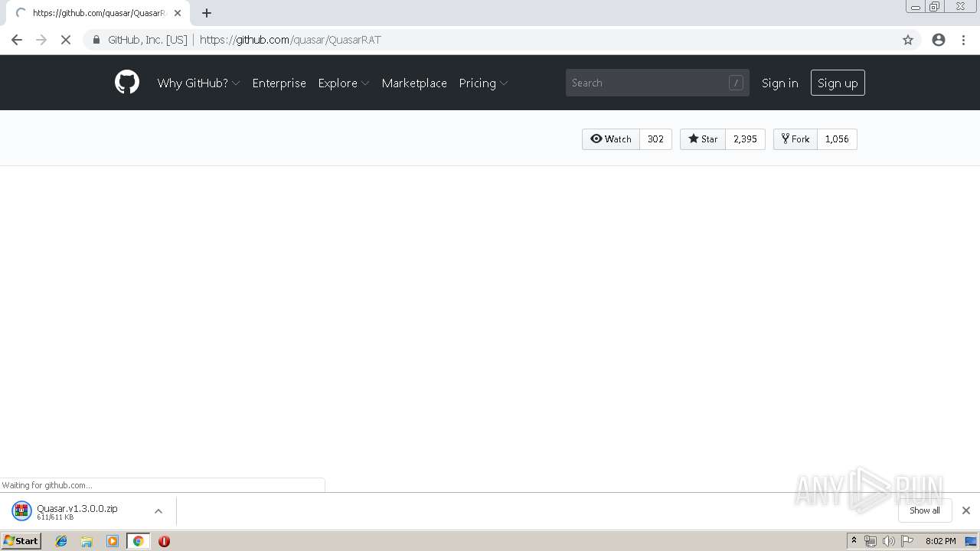980x551 pixels.
Task: Open the downloaded Quasar.v1.3.0.0.zip file
Action: tap(77, 511)
